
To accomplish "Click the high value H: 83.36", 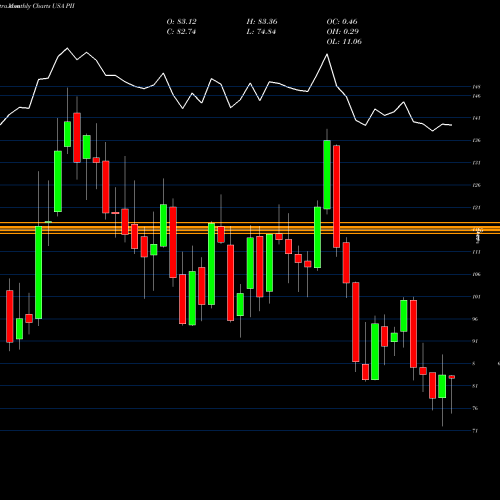I will point(262,22).
